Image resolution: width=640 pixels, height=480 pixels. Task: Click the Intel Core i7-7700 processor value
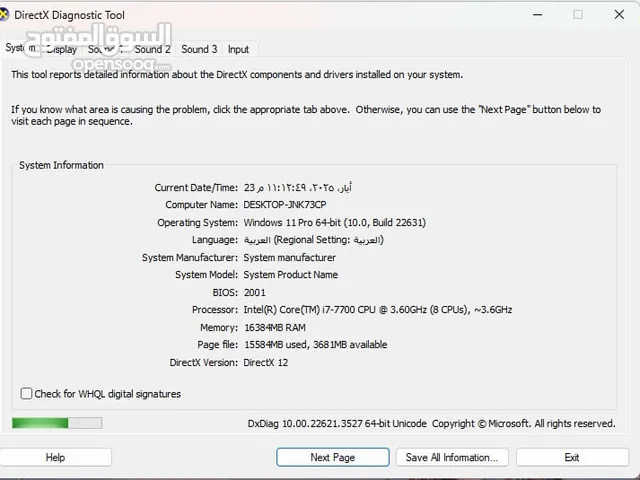[378, 310]
